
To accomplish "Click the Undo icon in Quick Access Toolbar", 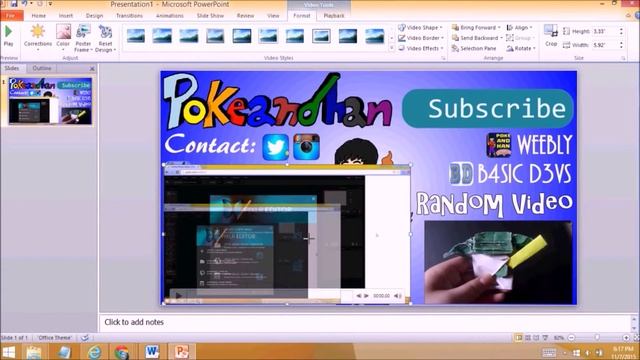I will coord(24,4).
